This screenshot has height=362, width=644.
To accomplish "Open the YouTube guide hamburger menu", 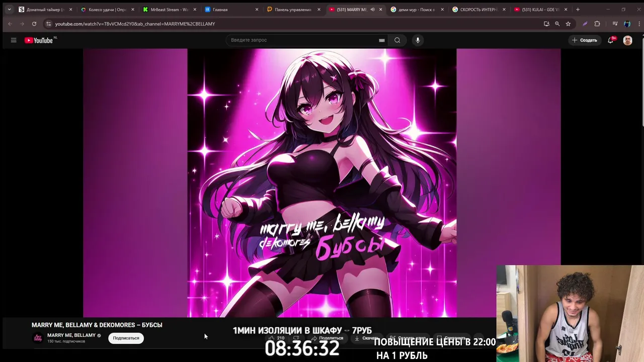I will tap(14, 40).
